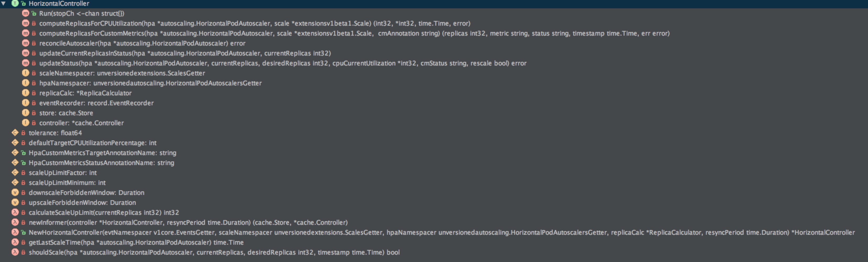Click the HorizontalController type icon
The width and height of the screenshot is (868, 262).
pos(15,3)
